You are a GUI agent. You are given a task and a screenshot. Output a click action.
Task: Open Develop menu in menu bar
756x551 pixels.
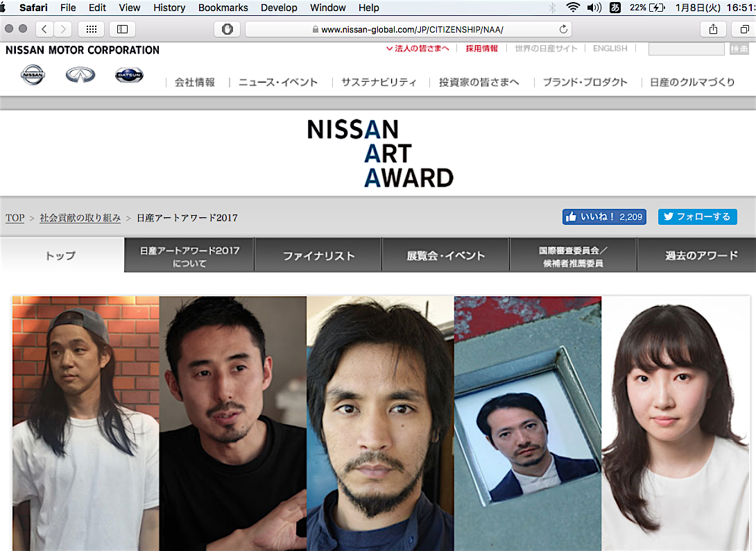[x=279, y=7]
